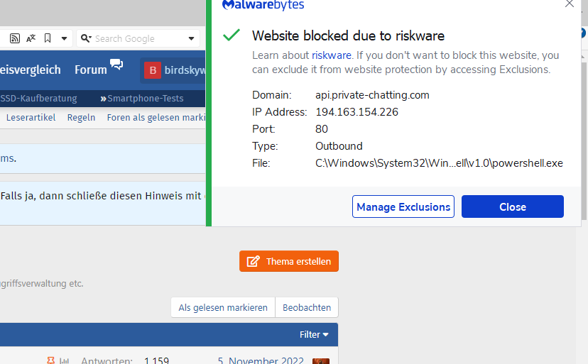Click the 'Outbound' type value
588x364 pixels.
point(339,146)
